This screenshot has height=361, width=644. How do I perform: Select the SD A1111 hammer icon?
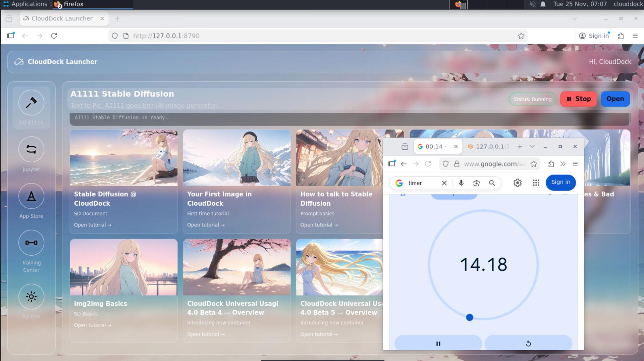click(x=31, y=103)
